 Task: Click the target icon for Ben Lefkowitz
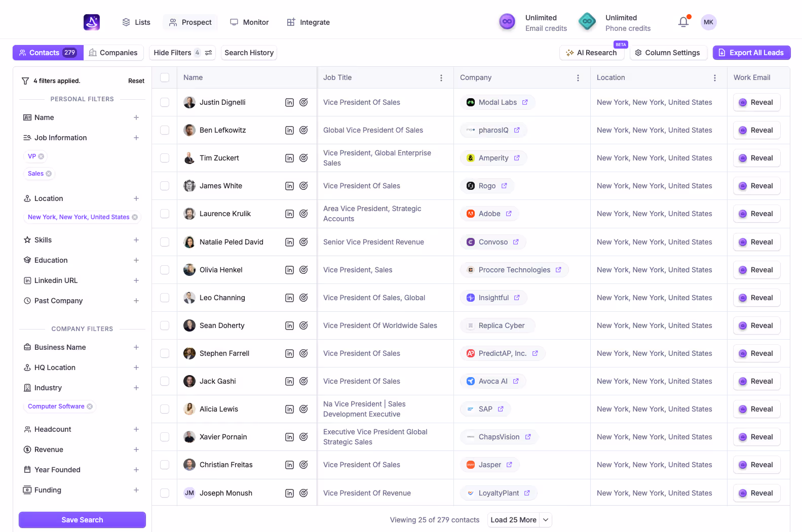[303, 130]
